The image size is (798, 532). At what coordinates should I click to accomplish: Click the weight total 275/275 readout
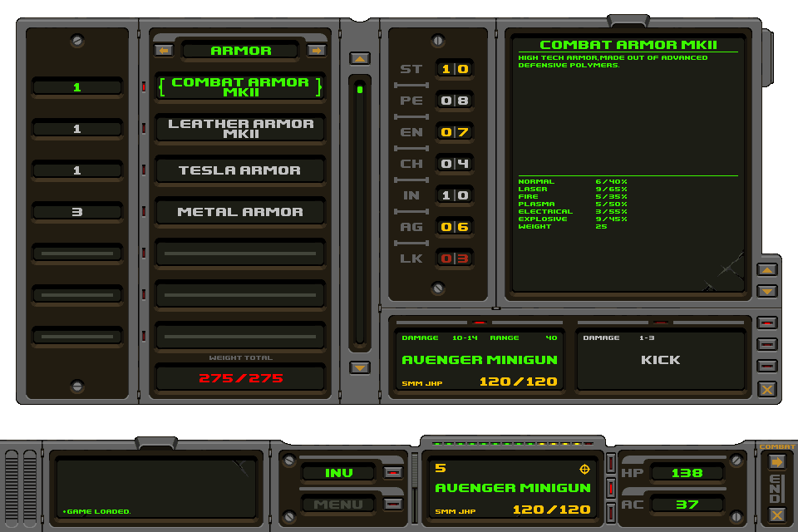[241, 378]
